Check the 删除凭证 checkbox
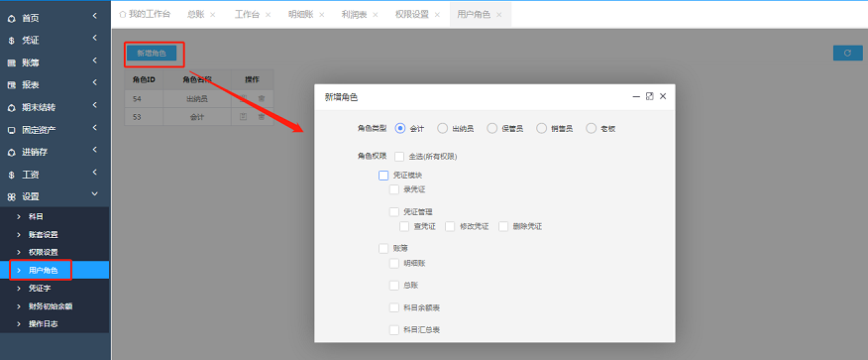The image size is (868, 360). [503, 226]
